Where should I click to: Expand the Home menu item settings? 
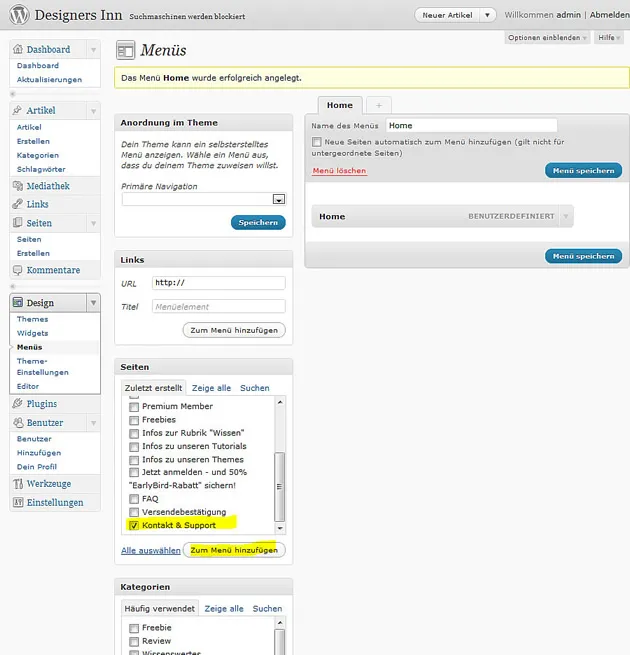[x=566, y=216]
